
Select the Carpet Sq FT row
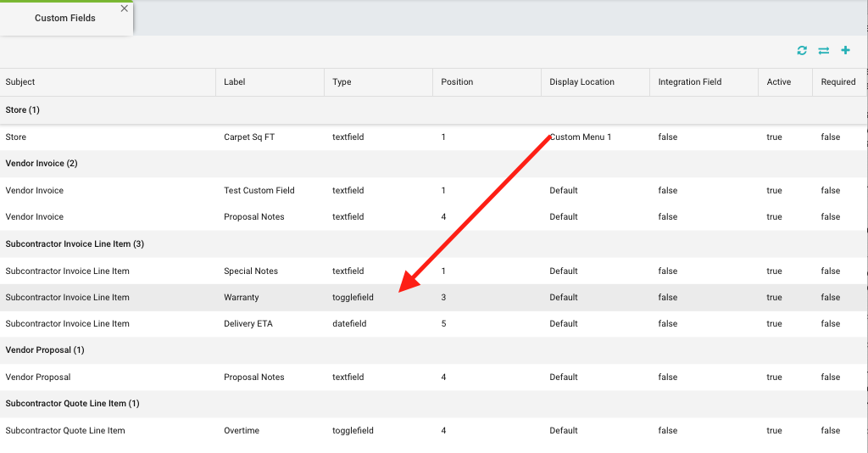(249, 137)
